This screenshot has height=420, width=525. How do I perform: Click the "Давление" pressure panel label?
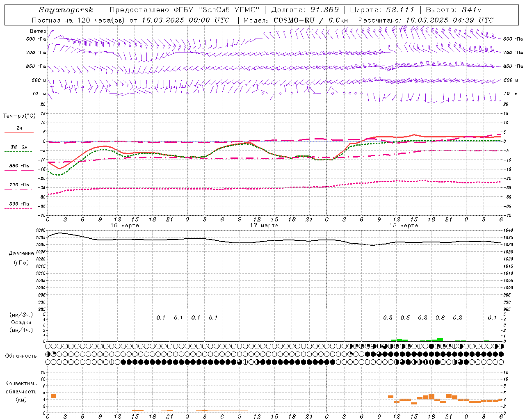[21, 253]
